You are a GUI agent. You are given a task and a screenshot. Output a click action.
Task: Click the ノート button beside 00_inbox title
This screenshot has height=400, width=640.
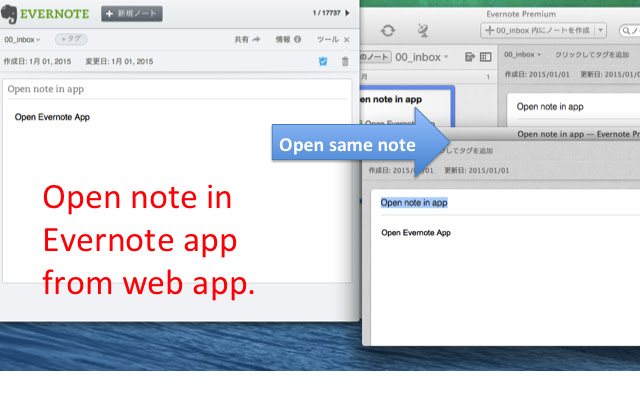(376, 57)
